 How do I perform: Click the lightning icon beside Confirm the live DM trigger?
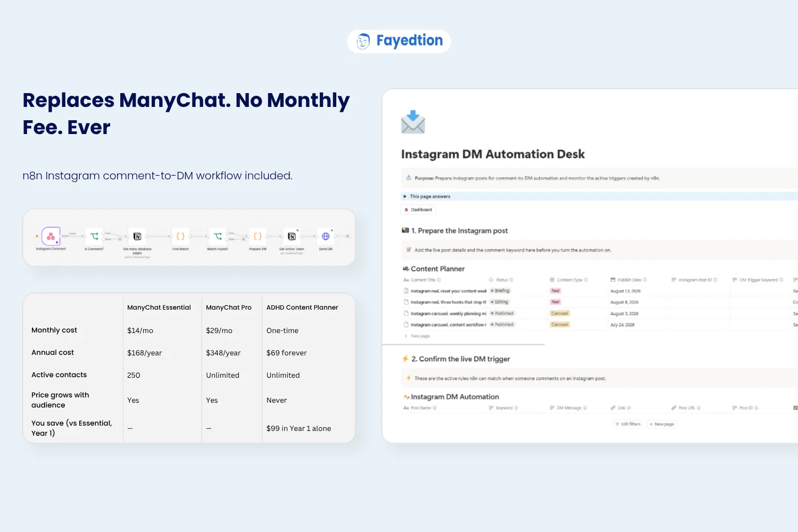click(405, 359)
